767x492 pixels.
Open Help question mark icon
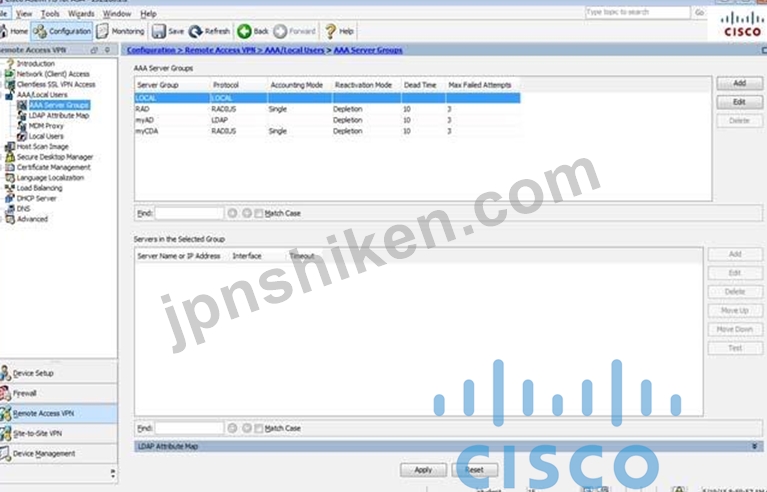click(331, 31)
